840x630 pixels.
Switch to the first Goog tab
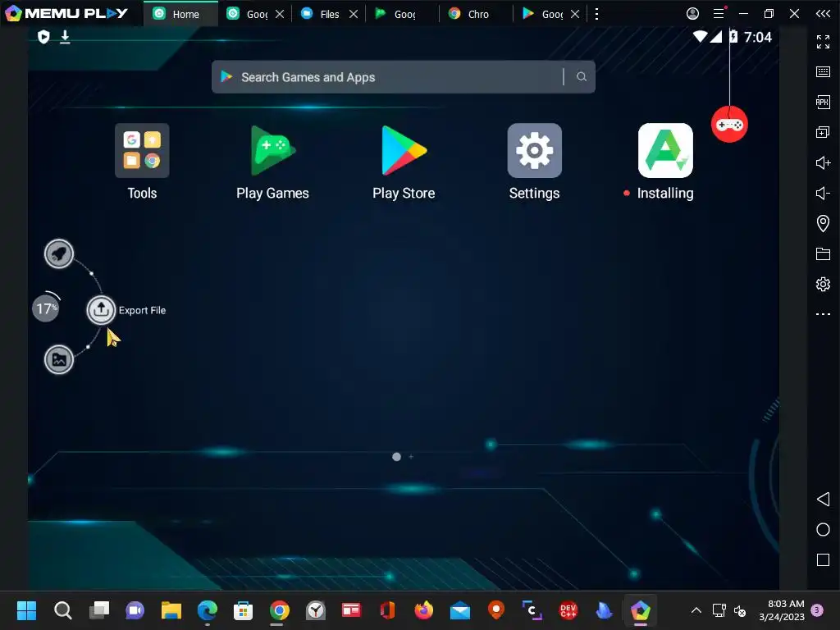(x=248, y=14)
